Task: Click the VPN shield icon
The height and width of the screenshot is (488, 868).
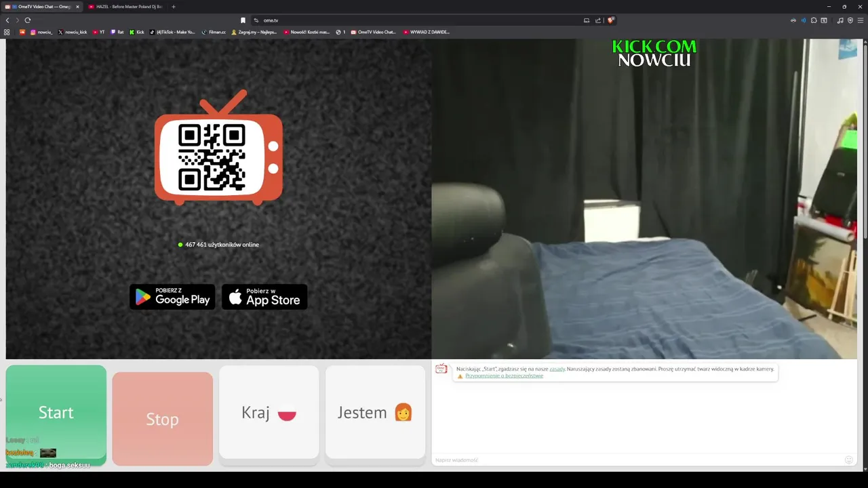Action: tap(850, 20)
